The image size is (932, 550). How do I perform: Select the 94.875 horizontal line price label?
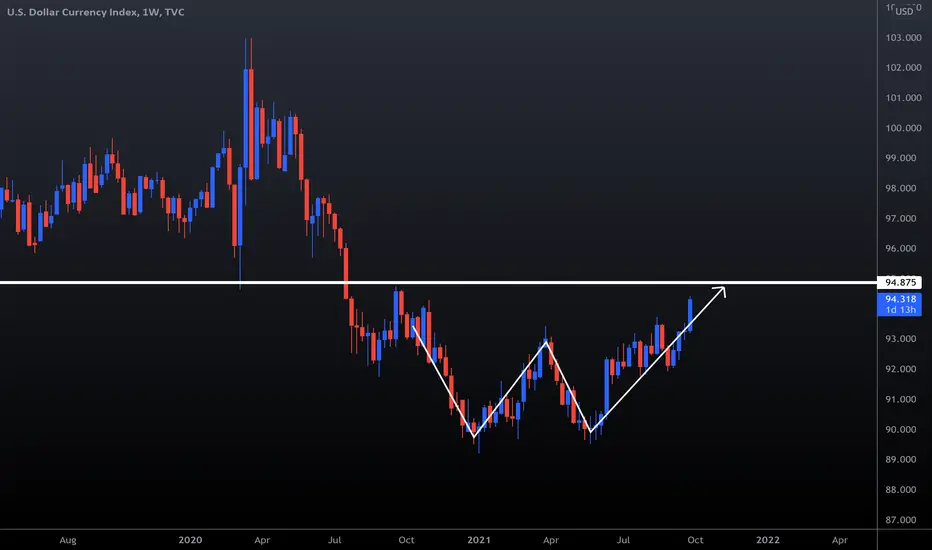(900, 282)
